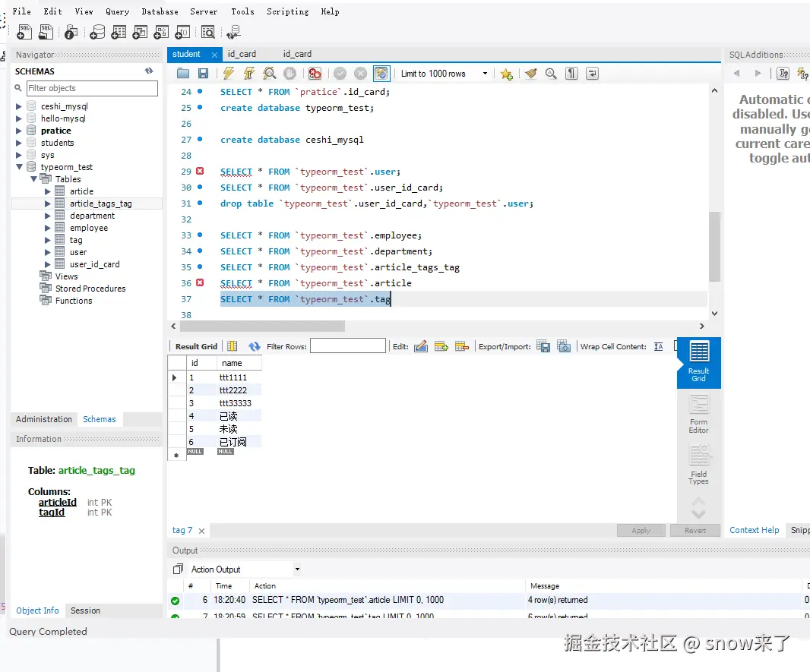Reconnect to DBMS icon

(233, 32)
